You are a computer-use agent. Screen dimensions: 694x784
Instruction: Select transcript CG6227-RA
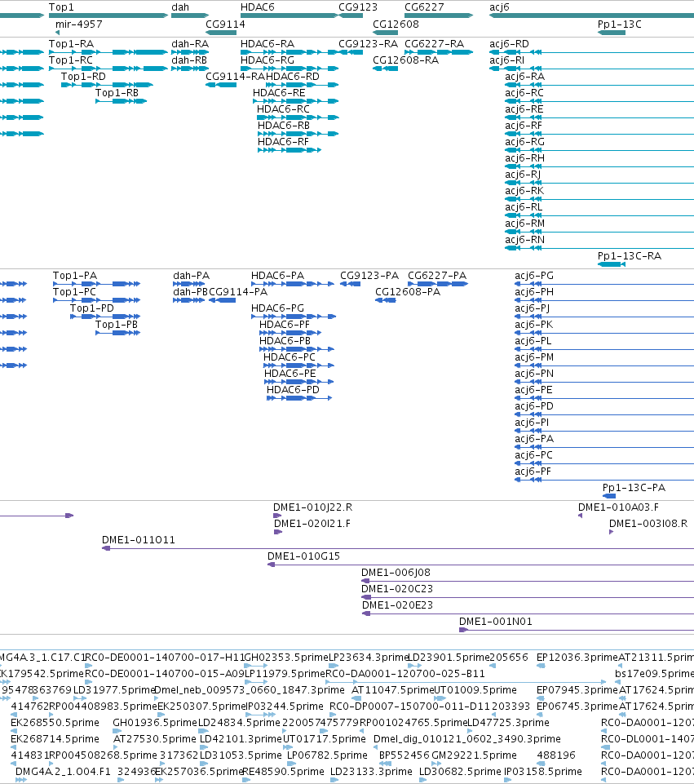tap(439, 52)
